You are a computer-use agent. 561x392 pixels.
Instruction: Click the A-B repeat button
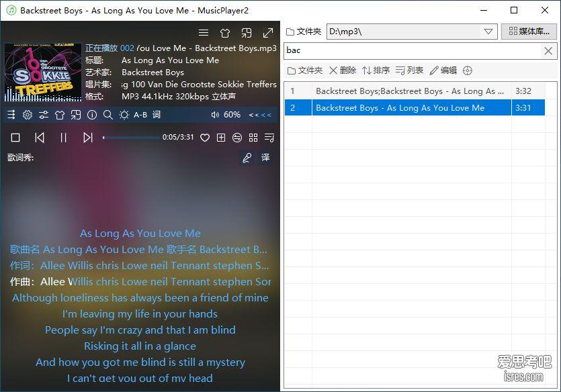140,115
